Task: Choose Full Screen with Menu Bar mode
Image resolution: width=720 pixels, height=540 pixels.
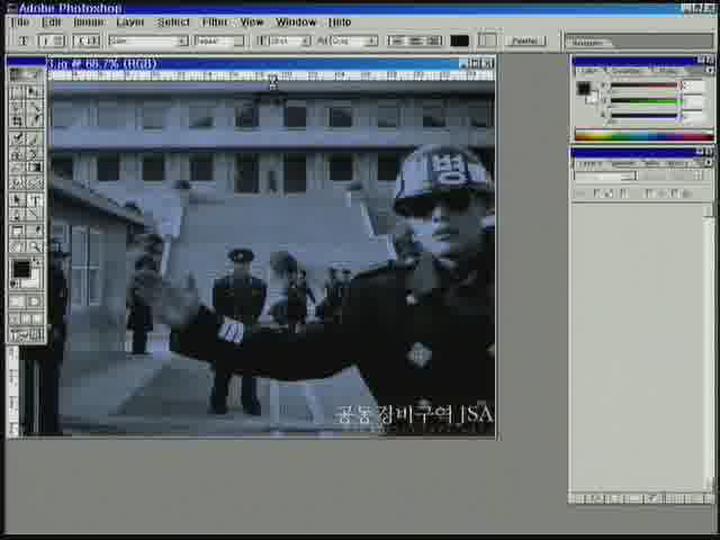Action: click(x=26, y=318)
